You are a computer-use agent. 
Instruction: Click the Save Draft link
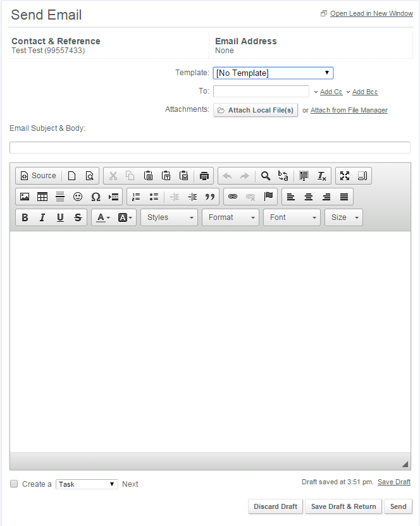click(394, 482)
